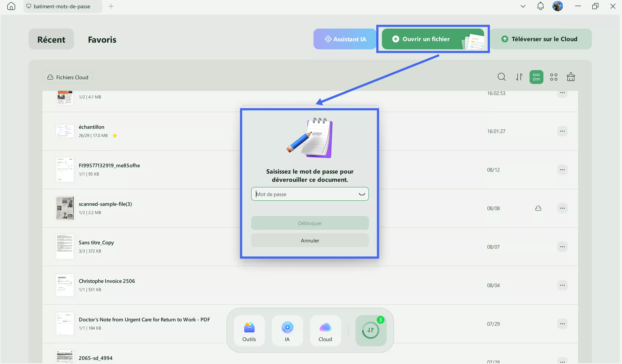Expand the title bar chevron dropdown
Image resolution: width=622 pixels, height=364 pixels.
[x=523, y=6]
